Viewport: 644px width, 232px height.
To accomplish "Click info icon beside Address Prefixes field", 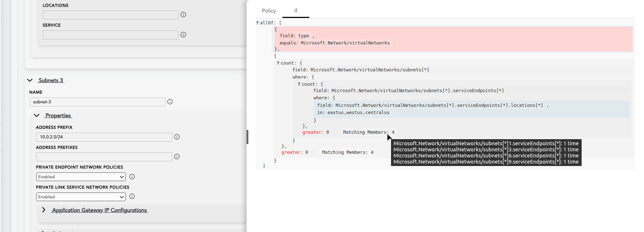I will [177, 157].
